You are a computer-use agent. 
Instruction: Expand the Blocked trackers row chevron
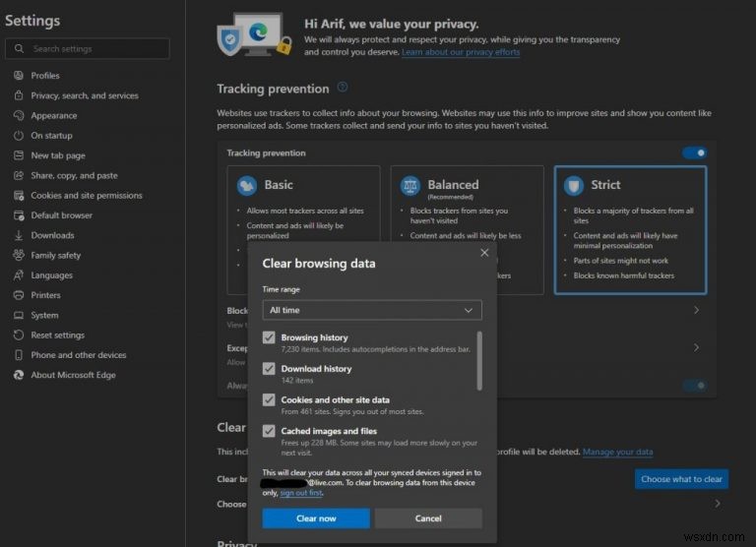tap(696, 310)
